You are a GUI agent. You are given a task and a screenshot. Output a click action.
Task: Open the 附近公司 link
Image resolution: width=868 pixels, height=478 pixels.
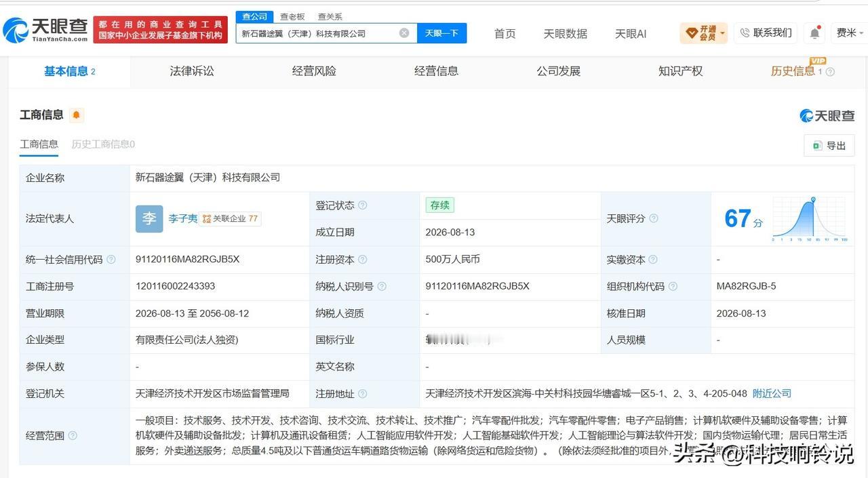click(772, 393)
